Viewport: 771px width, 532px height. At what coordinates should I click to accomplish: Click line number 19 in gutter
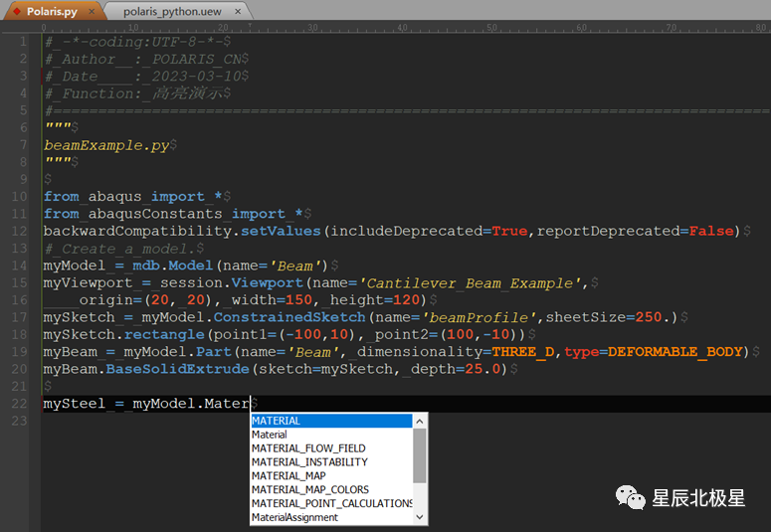(x=19, y=352)
